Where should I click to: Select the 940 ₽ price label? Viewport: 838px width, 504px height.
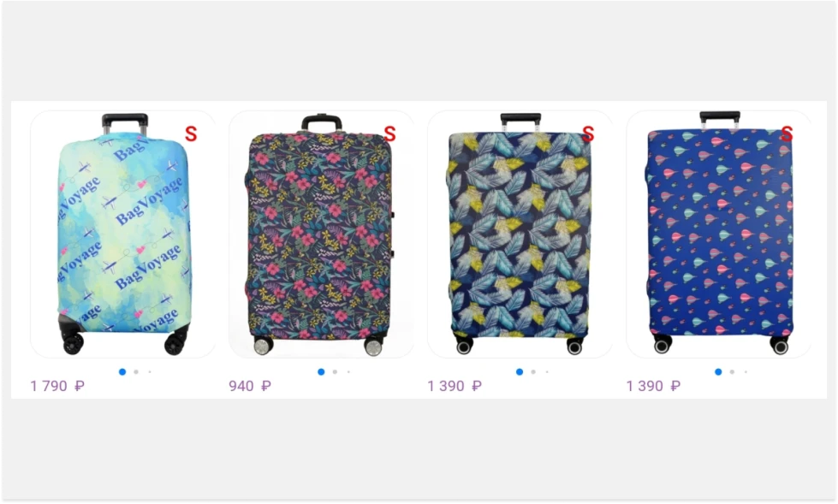pos(250,386)
